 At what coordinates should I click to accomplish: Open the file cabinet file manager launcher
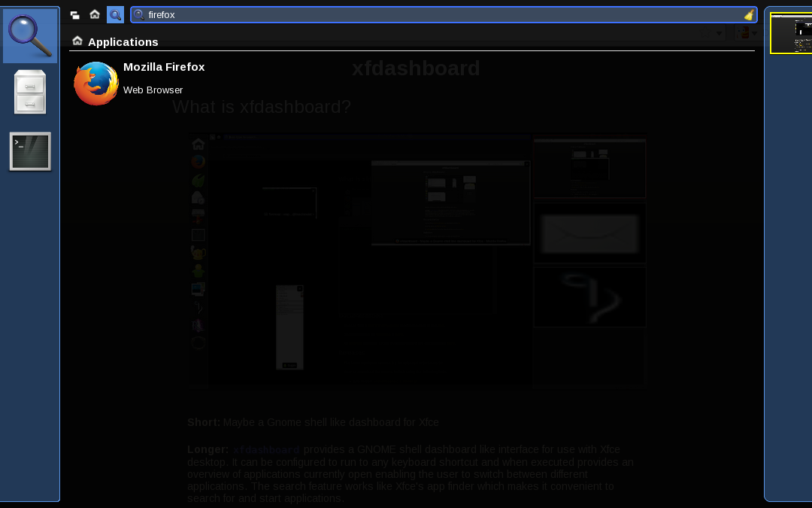pyautogui.click(x=30, y=92)
